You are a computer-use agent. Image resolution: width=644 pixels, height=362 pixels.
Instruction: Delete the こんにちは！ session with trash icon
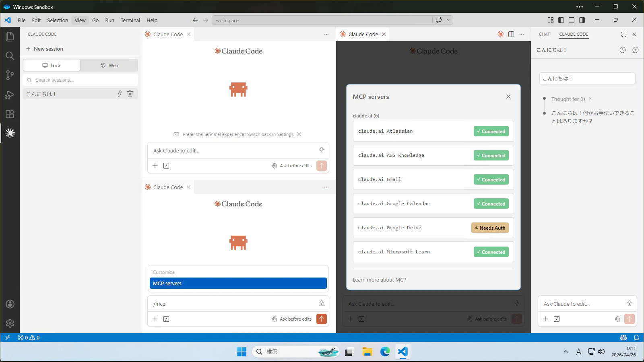pos(130,94)
